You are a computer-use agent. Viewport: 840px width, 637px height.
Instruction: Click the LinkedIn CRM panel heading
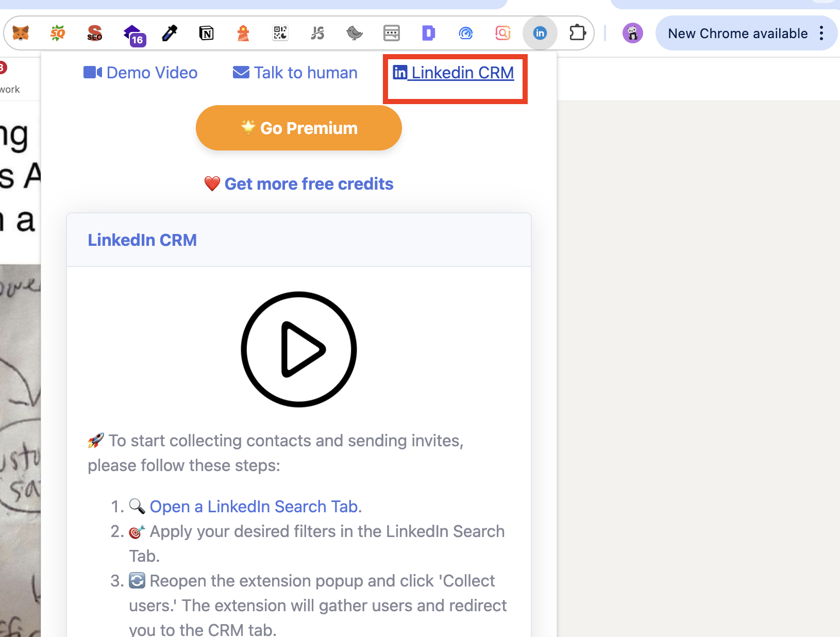click(x=142, y=240)
